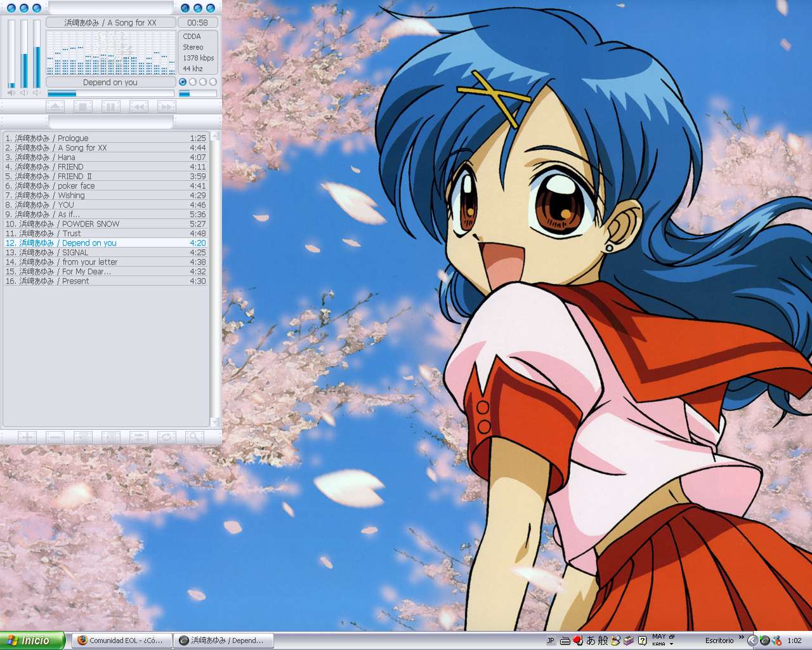Image resolution: width=812 pixels, height=650 pixels.
Task: Skip back with the rewind button
Action: pyautogui.click(x=139, y=107)
